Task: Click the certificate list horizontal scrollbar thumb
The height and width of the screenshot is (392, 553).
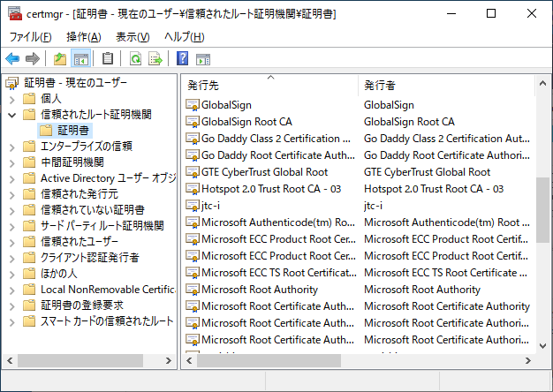Action: tap(269, 360)
